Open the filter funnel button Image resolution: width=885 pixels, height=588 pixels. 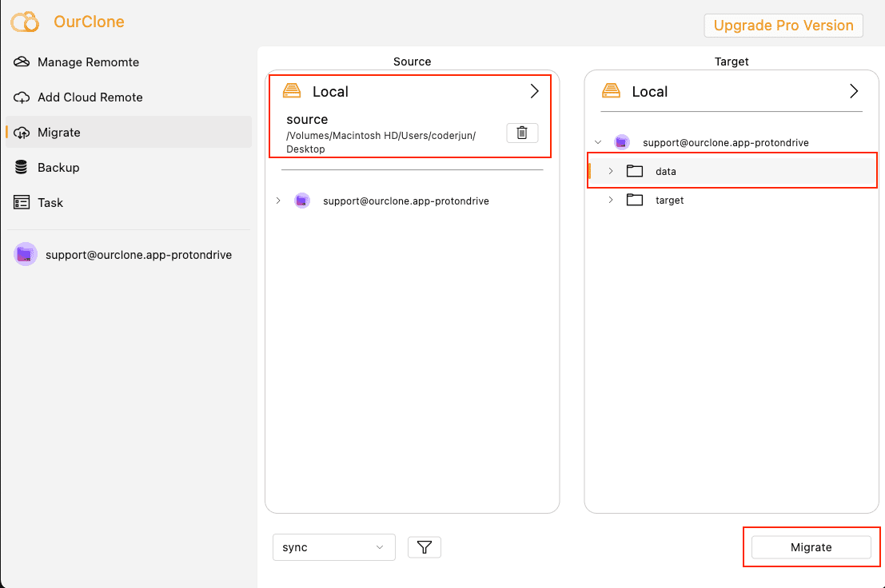click(425, 546)
